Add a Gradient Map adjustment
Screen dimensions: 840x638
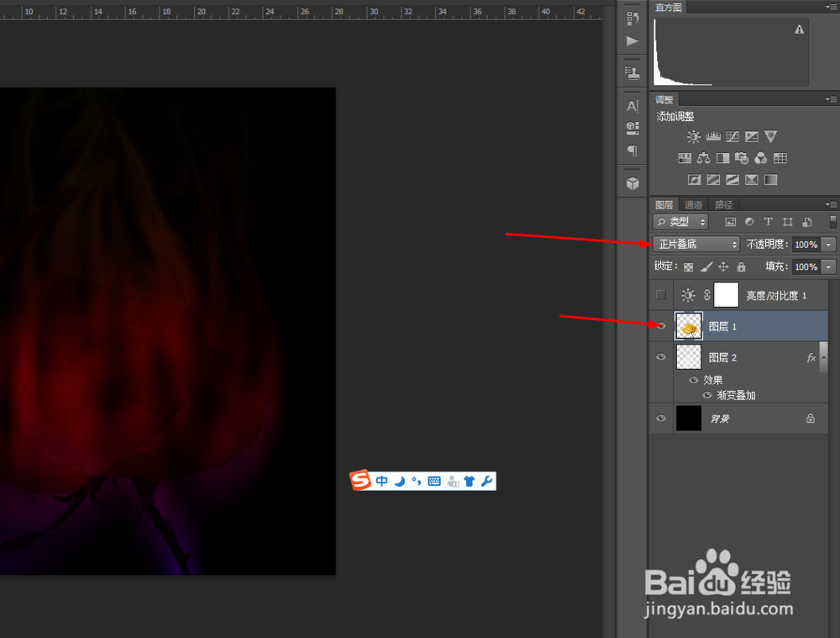(x=771, y=180)
